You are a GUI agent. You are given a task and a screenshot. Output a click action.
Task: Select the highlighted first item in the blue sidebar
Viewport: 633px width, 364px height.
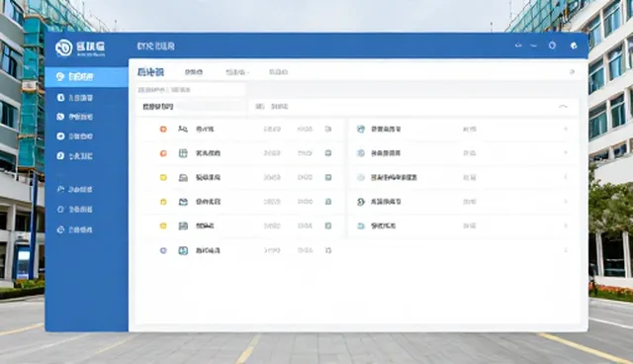86,77
